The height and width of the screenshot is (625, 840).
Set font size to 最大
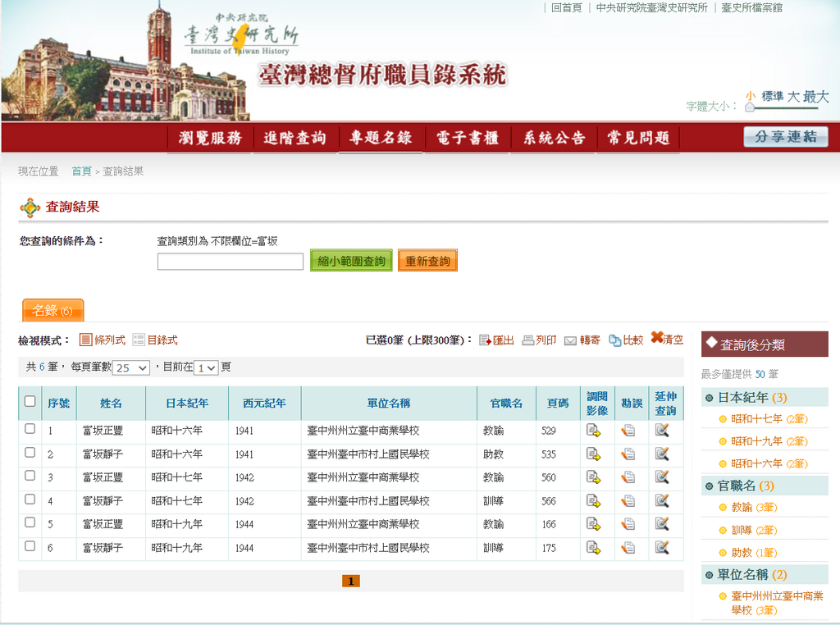(x=816, y=97)
